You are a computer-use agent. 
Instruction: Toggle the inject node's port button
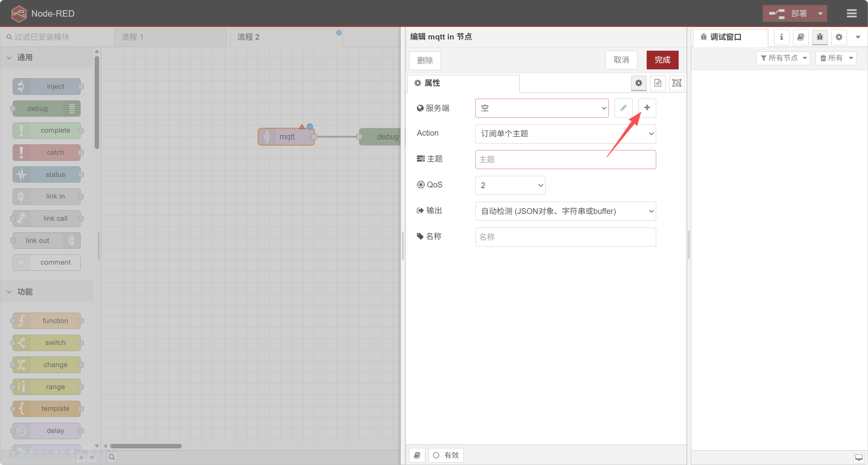click(80, 86)
